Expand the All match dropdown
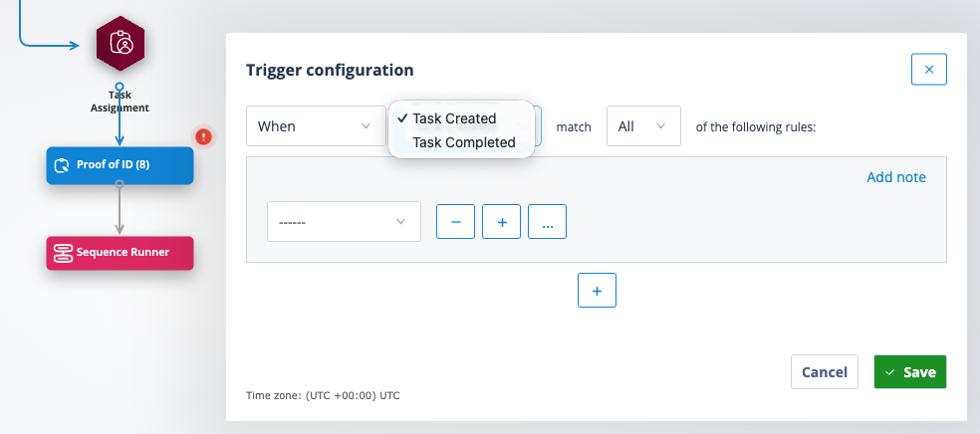Screen dimensions: 980x434 pos(643,126)
